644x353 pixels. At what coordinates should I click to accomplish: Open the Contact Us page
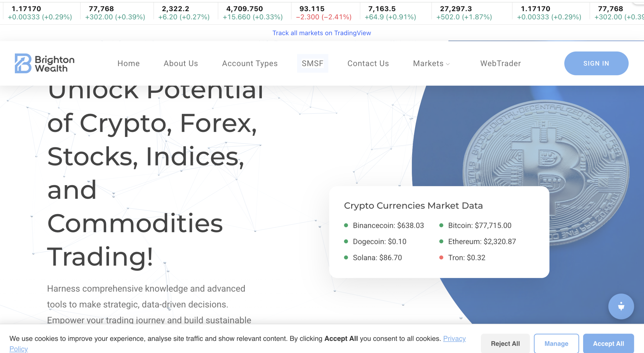pos(368,63)
